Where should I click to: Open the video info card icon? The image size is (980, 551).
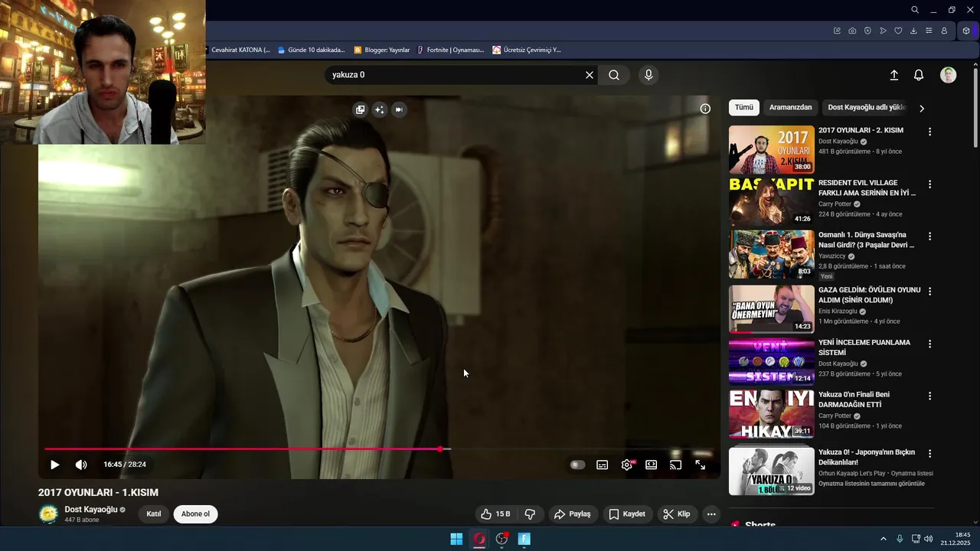tap(705, 109)
